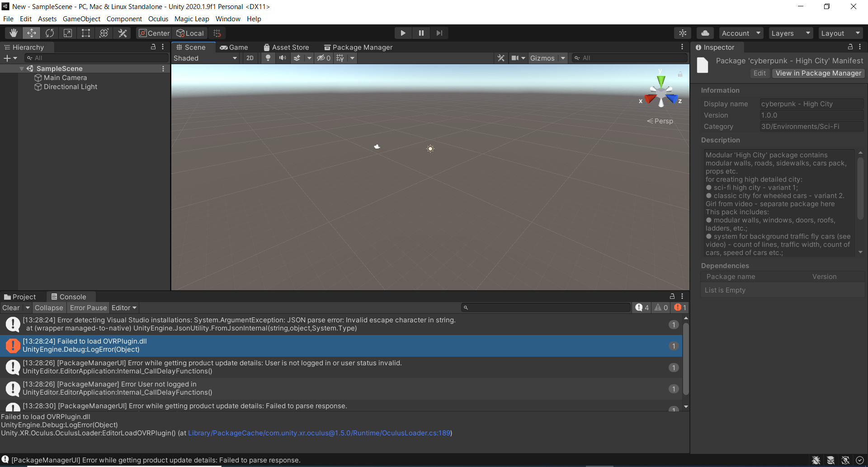Screen dimensions: 868x467
Task: Switch to Package Manager tab
Action: point(359,47)
